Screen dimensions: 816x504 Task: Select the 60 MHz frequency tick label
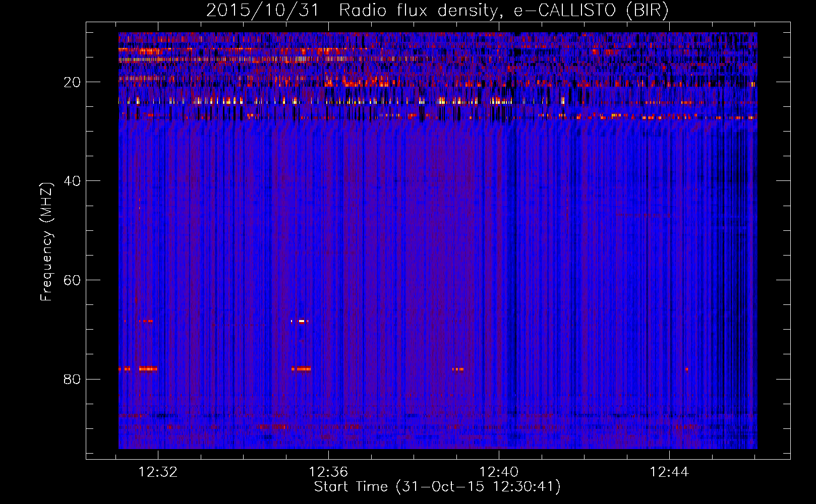tap(73, 280)
